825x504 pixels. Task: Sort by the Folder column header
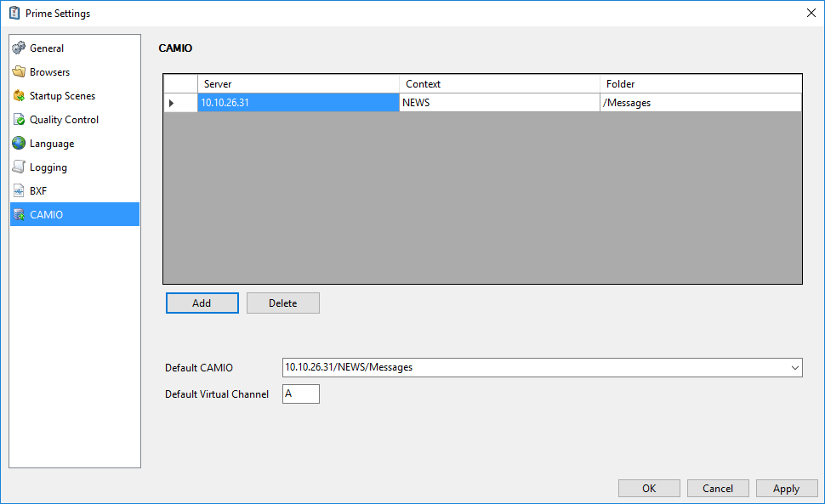[700, 84]
